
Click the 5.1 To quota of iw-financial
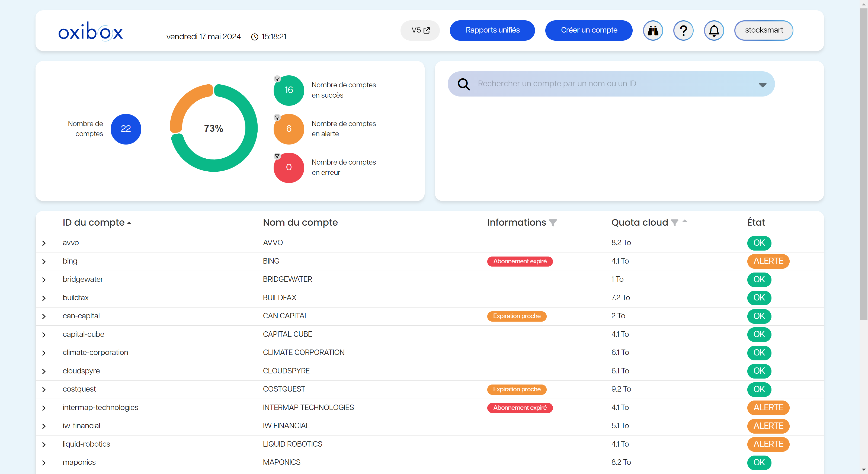[x=620, y=426]
